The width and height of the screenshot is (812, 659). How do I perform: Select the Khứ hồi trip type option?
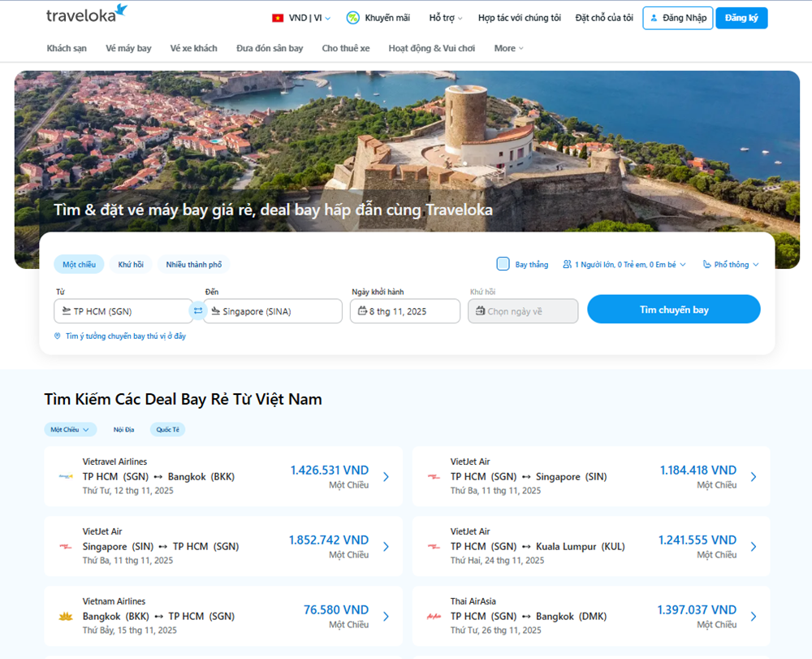click(x=132, y=263)
